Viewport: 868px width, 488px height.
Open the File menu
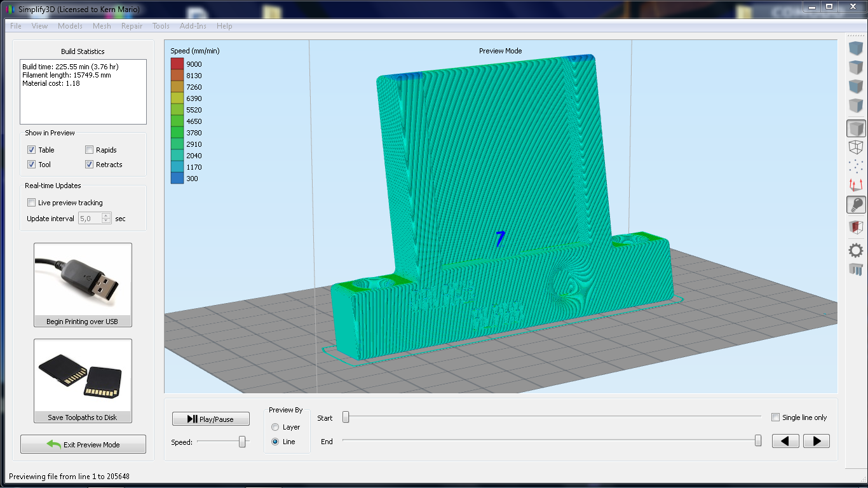(x=16, y=26)
